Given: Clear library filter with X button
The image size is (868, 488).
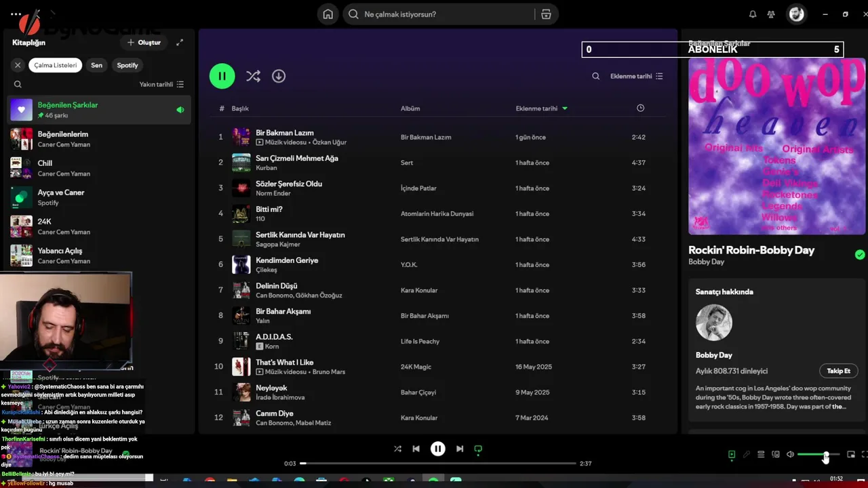Looking at the screenshot, I should (x=18, y=65).
